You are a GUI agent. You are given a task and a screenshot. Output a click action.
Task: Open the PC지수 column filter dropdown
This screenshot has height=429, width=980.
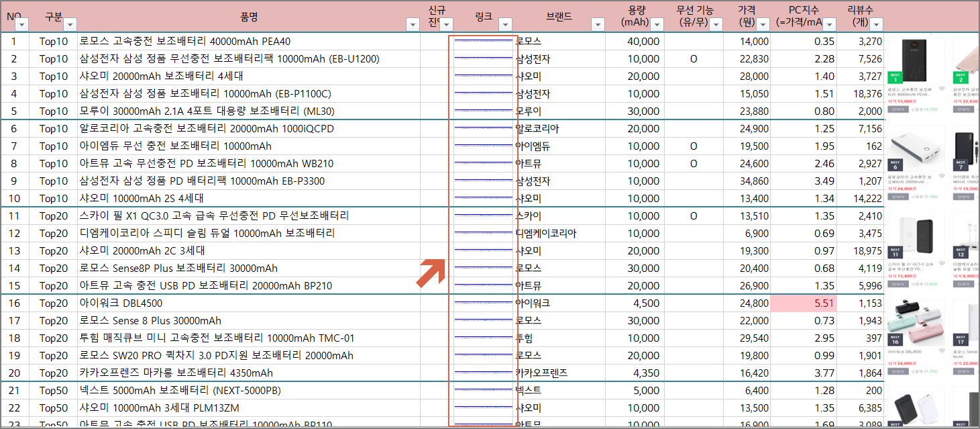coord(830,25)
